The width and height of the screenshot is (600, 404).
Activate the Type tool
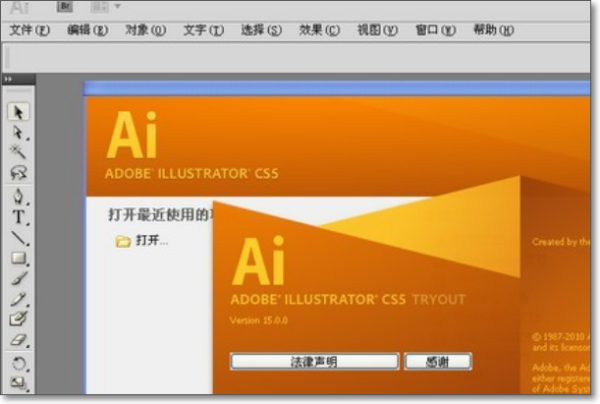[18, 217]
